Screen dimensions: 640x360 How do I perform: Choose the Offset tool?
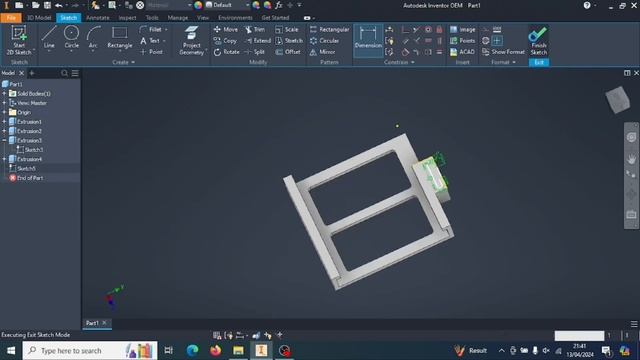click(x=288, y=52)
